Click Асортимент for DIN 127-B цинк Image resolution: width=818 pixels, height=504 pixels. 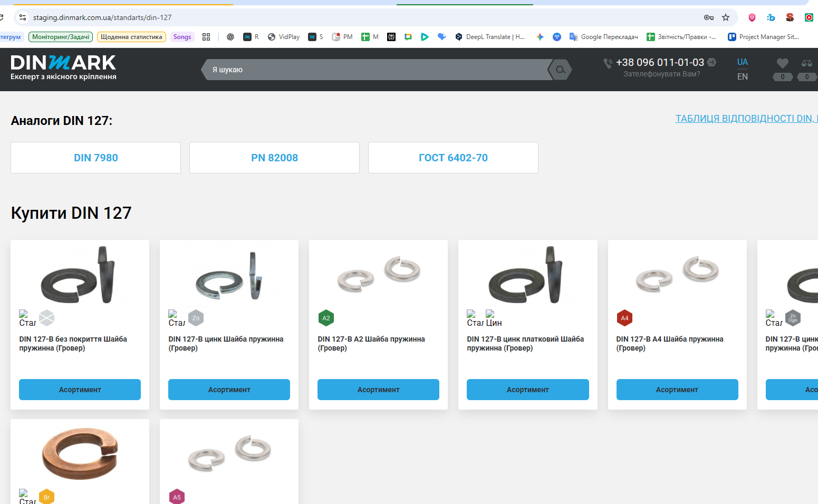[229, 390]
